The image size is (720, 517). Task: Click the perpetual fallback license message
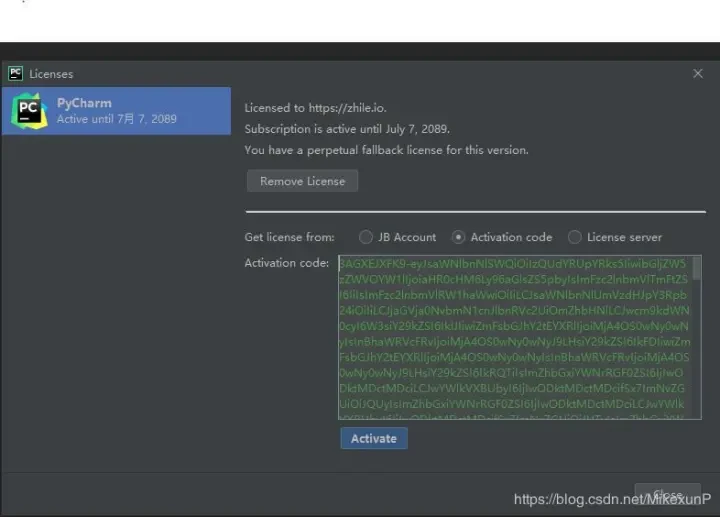coord(386,150)
